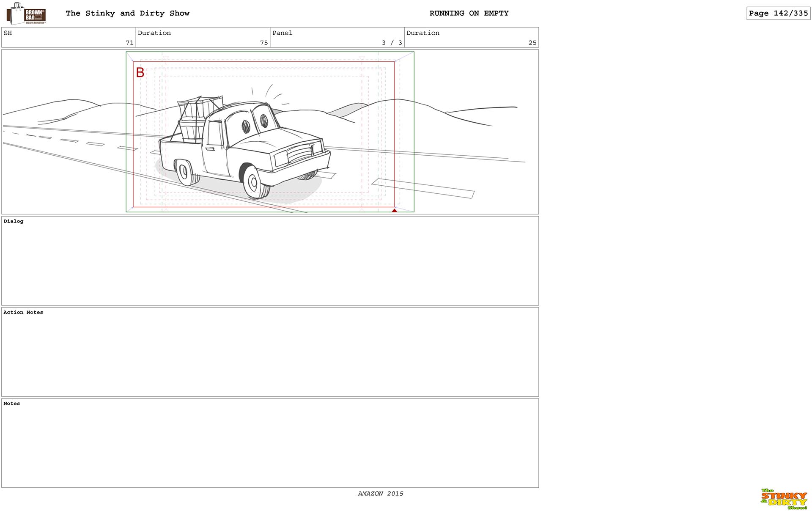This screenshot has width=812, height=511.
Task: Click the 'Action Notes' heading
Action: 23,312
